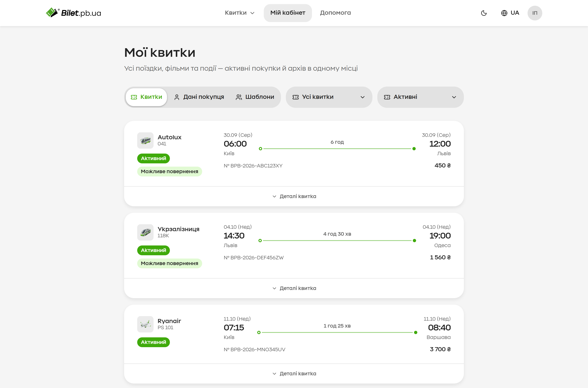This screenshot has height=388, width=588.
Task: Switch to the Шаблони tab
Action: click(x=255, y=97)
